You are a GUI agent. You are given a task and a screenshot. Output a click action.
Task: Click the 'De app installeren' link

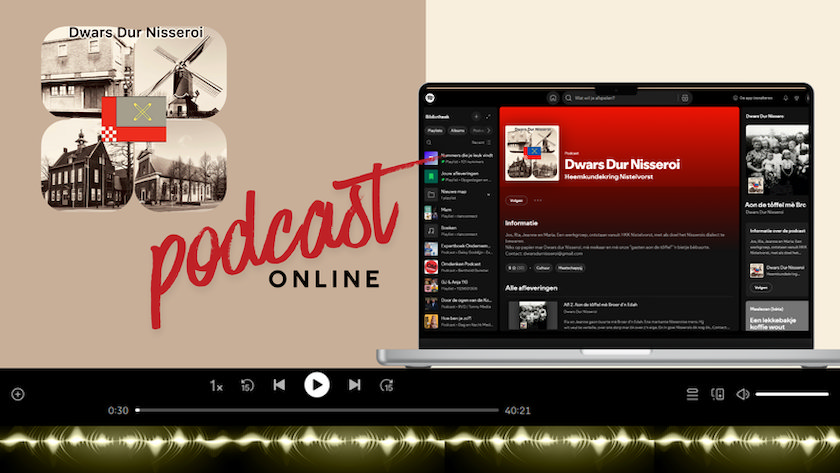(x=753, y=98)
